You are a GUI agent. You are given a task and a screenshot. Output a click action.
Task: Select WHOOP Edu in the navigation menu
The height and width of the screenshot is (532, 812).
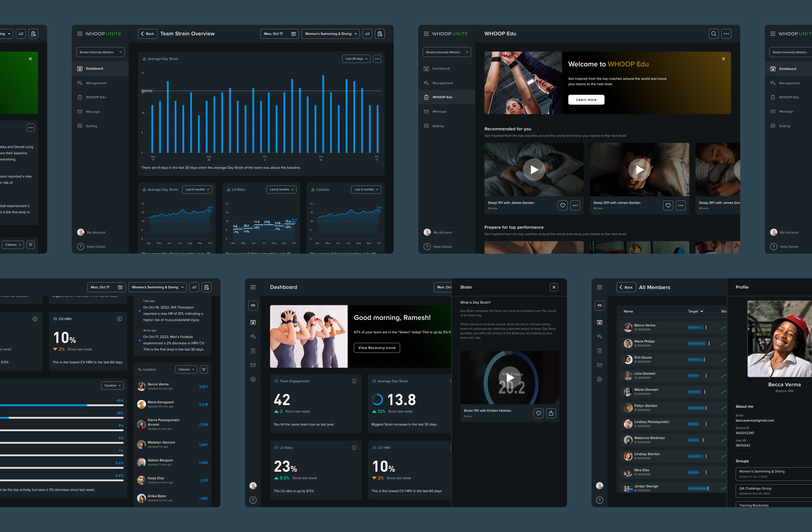(442, 97)
